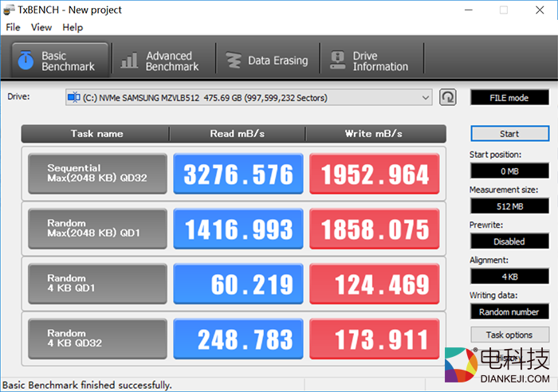This screenshot has width=558, height=392.
Task: Open the Help menu
Action: (x=73, y=27)
